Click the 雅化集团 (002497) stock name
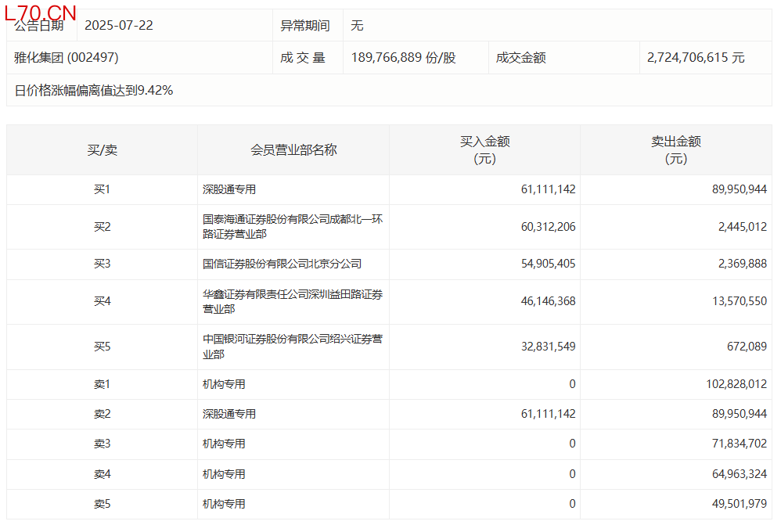The height and width of the screenshot is (532, 781). pos(67,58)
